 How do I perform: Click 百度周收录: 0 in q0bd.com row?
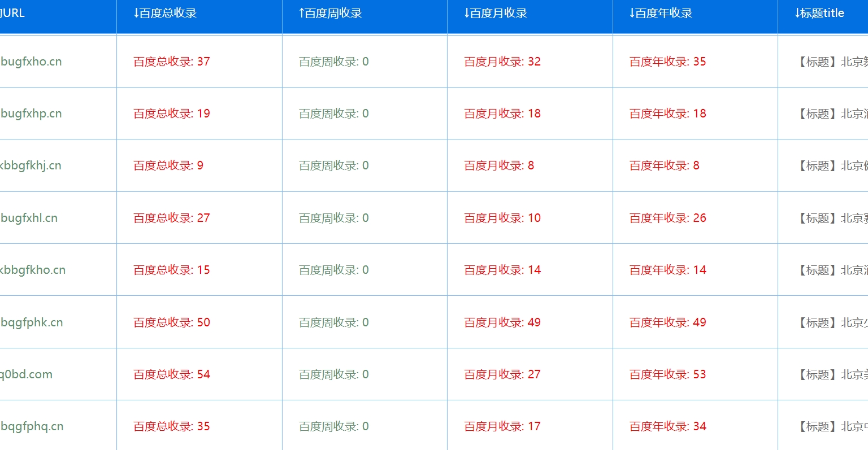[x=334, y=374]
